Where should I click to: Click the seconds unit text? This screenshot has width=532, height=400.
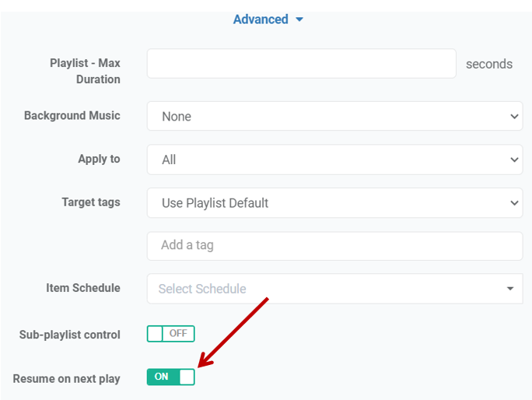489,64
